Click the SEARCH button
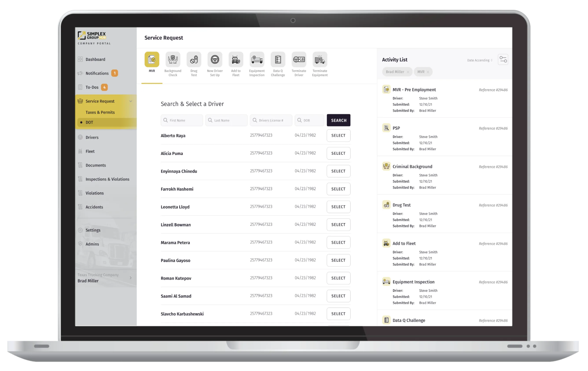 (338, 120)
